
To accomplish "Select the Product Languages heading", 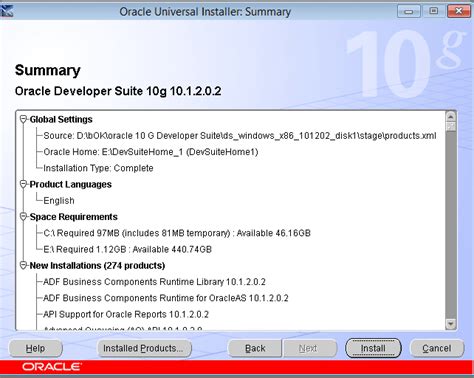I will 71,184.
